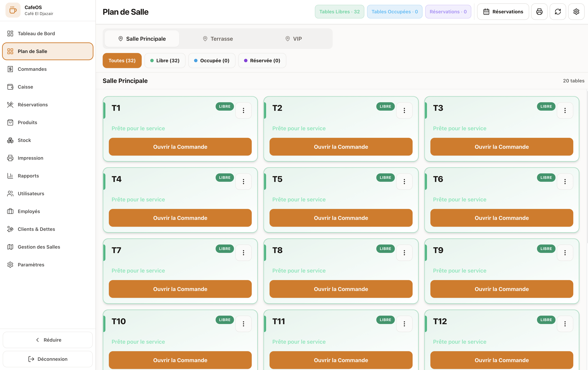Click Ouvrir la Commande for table T2
The image size is (588, 370).
point(341,147)
